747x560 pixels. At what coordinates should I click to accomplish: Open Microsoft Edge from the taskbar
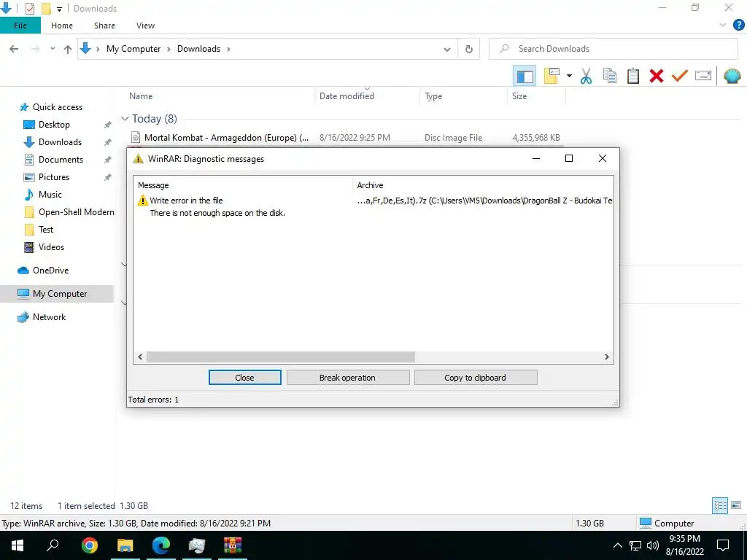[x=161, y=545]
